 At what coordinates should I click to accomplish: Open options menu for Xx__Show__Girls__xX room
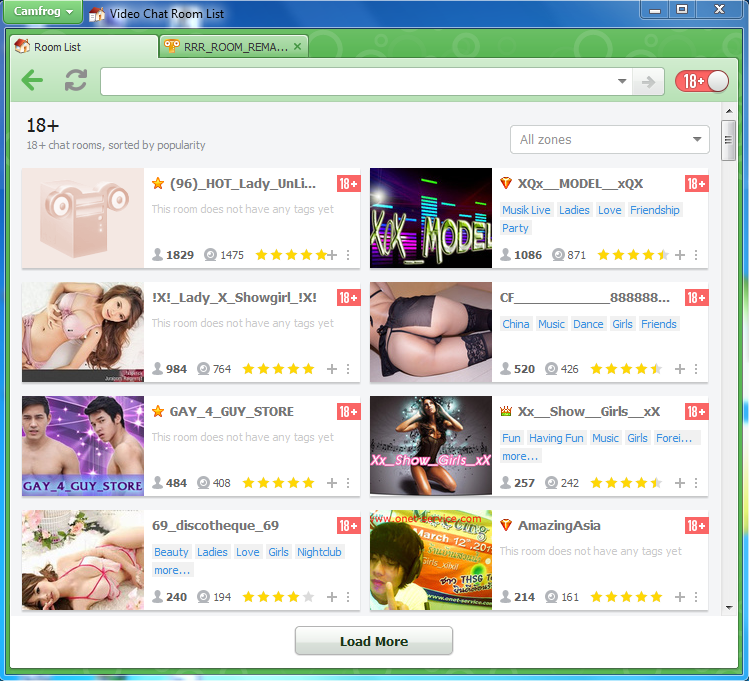[x=696, y=483]
